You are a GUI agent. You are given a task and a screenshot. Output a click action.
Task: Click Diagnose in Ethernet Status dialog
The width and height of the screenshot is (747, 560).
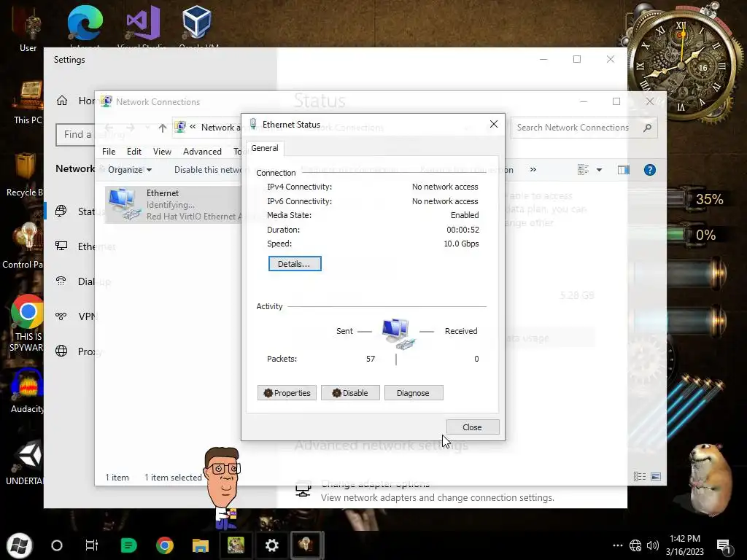pyautogui.click(x=414, y=393)
